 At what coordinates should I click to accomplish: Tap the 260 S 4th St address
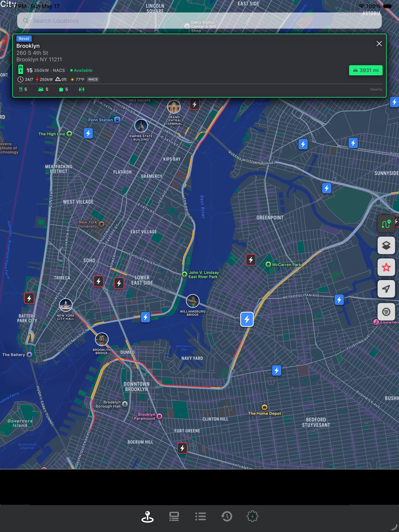(x=32, y=53)
